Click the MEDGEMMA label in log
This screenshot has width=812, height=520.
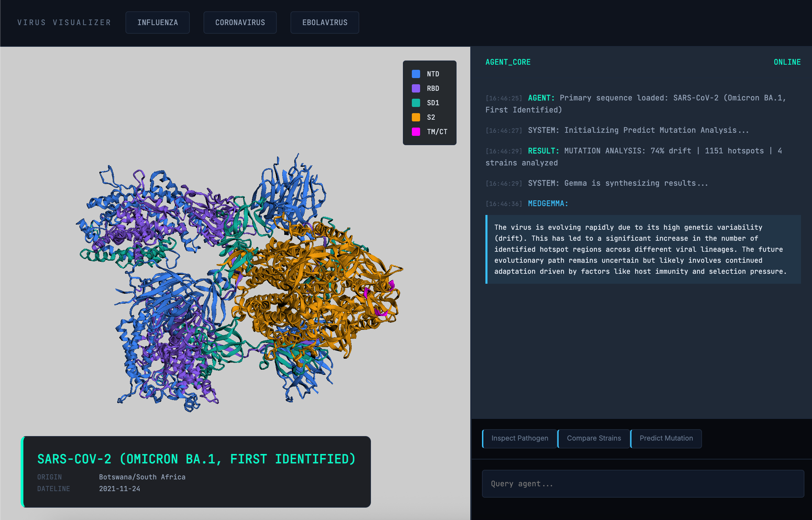(548, 204)
